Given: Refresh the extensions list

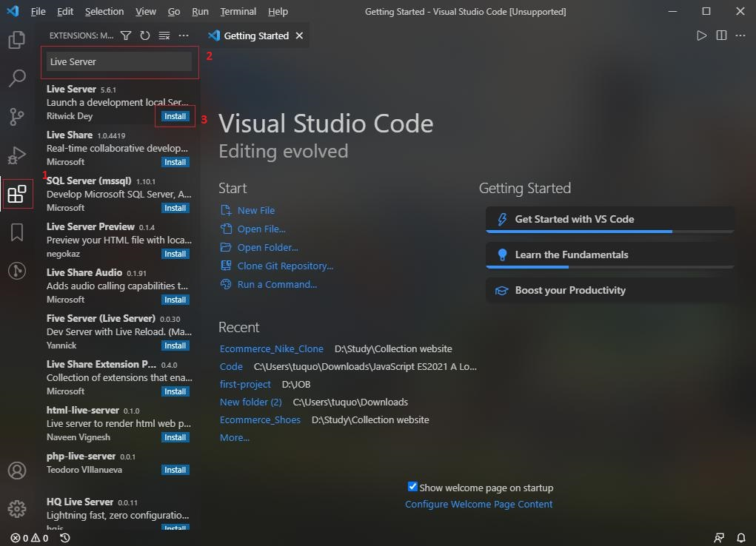Looking at the screenshot, I should [x=145, y=36].
